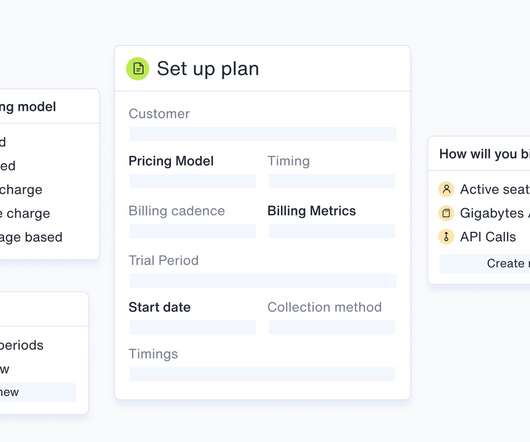Image resolution: width=530 pixels, height=442 pixels.
Task: Click the Trial Period input field
Action: coord(263,281)
